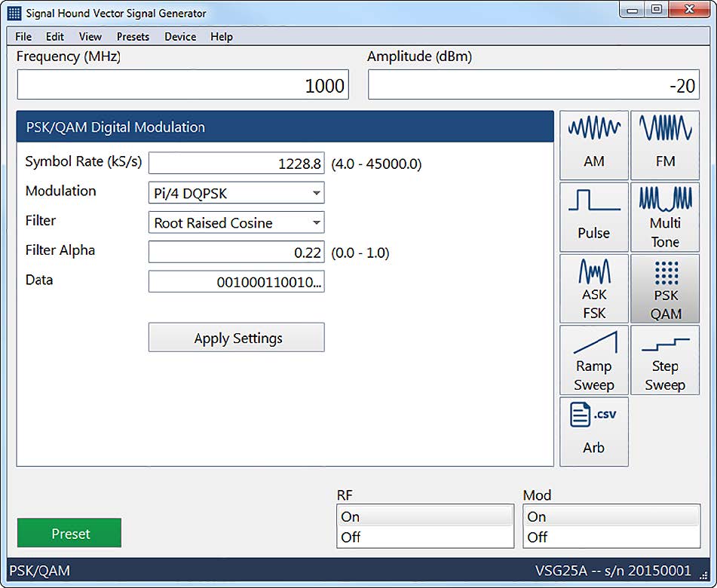The image size is (717, 588).
Task: Expand the Modulation Pi/4 DQPSK dropdown
Action: click(237, 193)
